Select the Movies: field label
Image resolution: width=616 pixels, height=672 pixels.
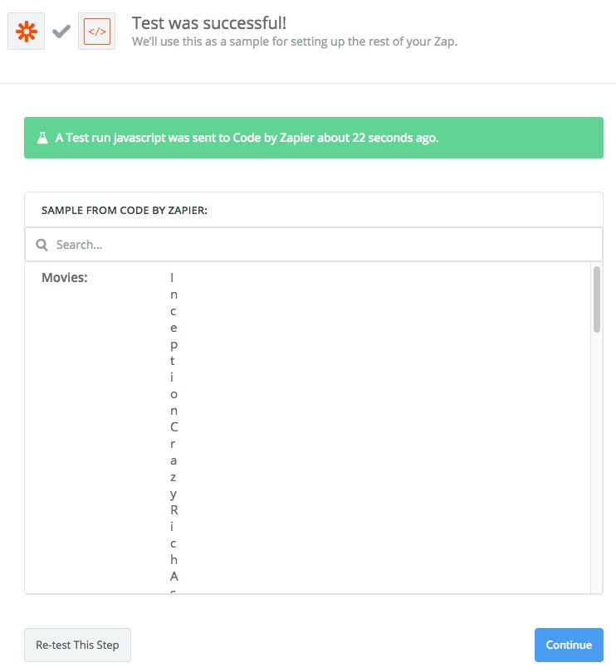click(x=65, y=278)
